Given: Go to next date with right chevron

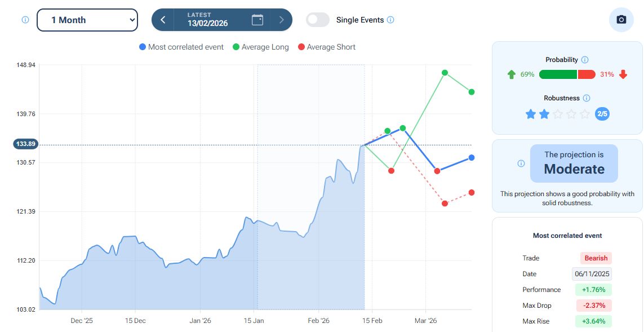Looking at the screenshot, I should coord(282,20).
